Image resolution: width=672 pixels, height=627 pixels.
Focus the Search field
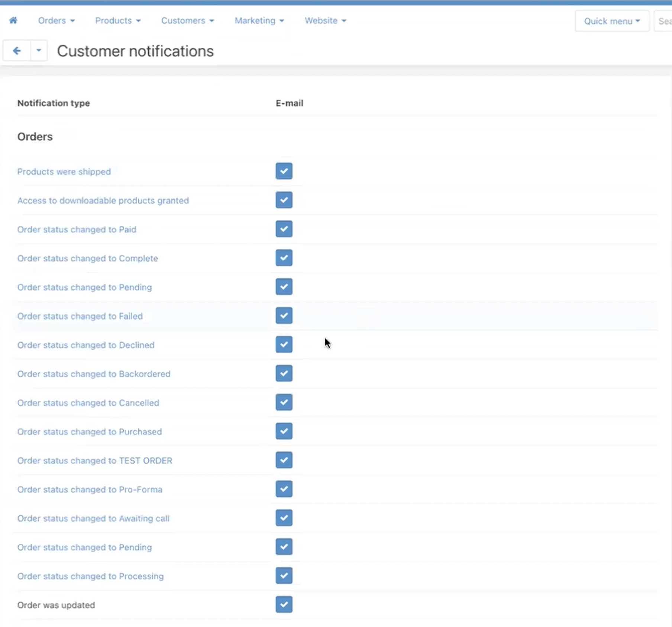(x=663, y=21)
